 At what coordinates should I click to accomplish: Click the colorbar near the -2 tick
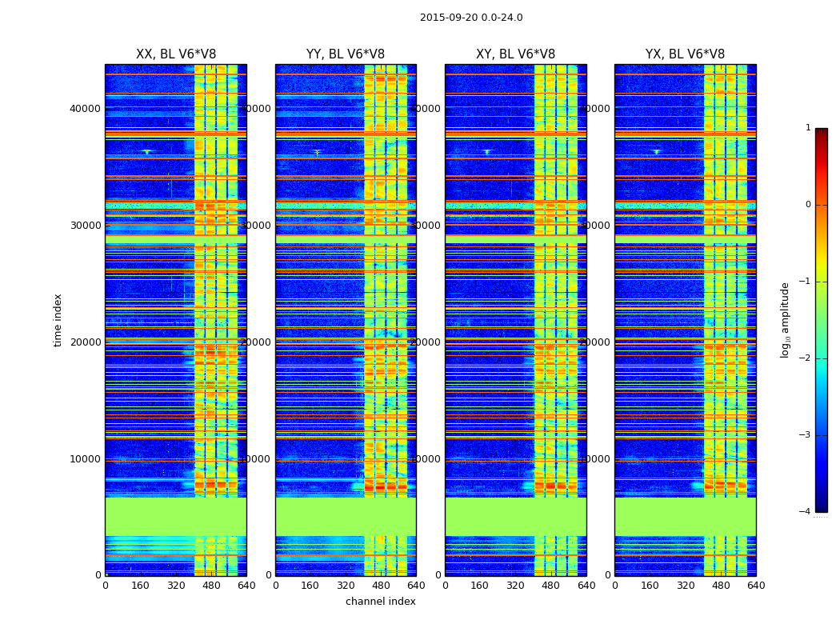coord(822,358)
